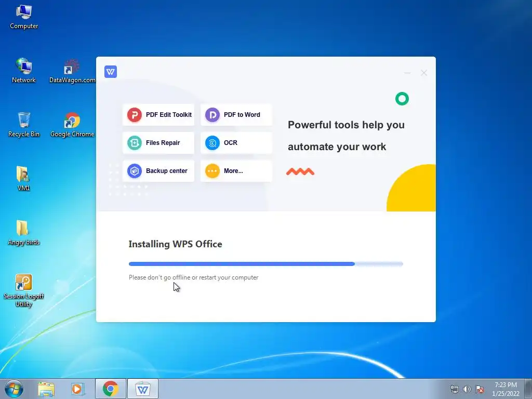Click the orange More... dots icon

click(212, 171)
